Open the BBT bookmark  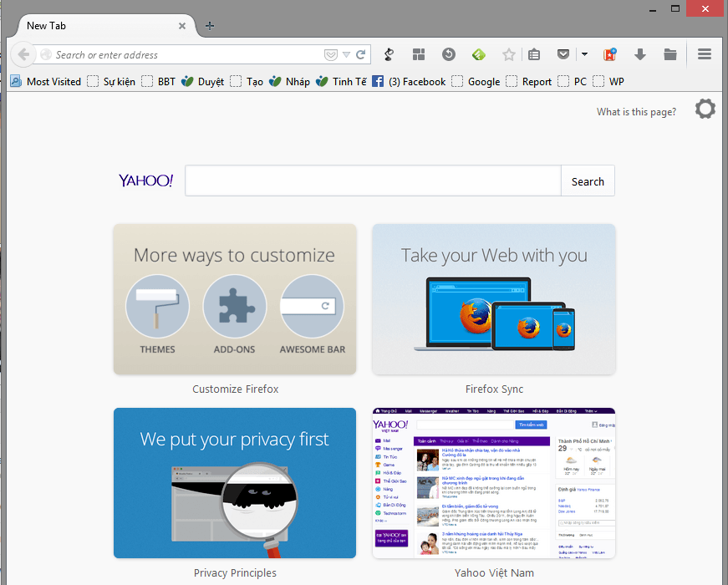[x=159, y=82]
